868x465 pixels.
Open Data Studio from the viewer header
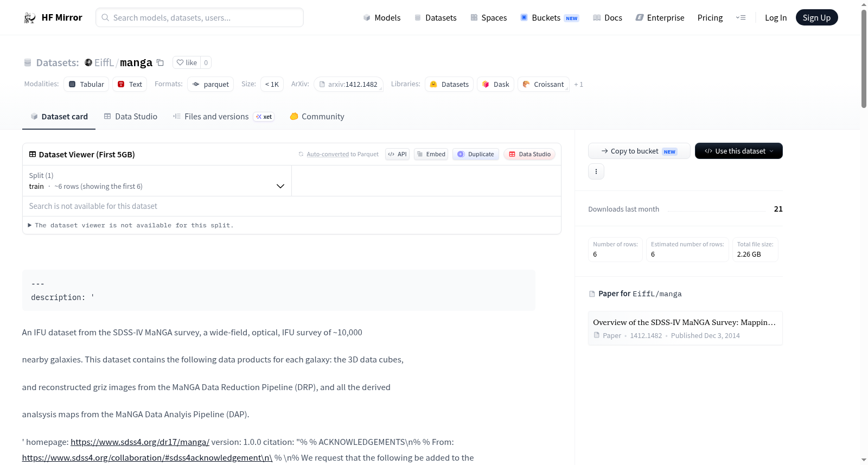coord(529,154)
